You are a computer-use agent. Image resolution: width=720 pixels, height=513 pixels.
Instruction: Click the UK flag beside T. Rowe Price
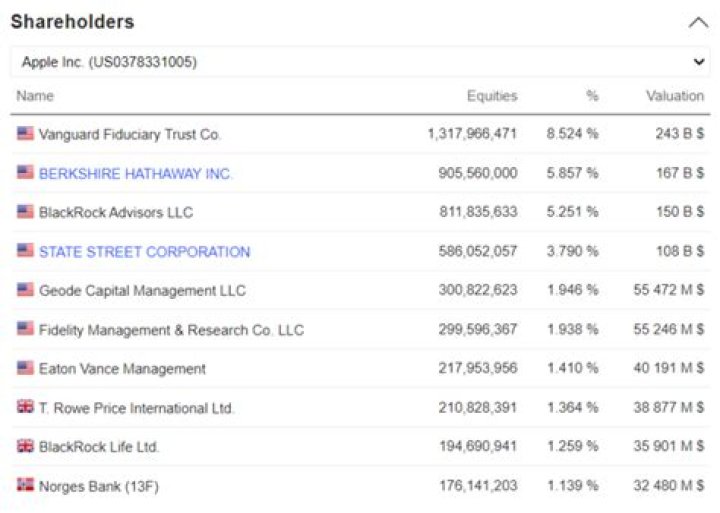25,406
